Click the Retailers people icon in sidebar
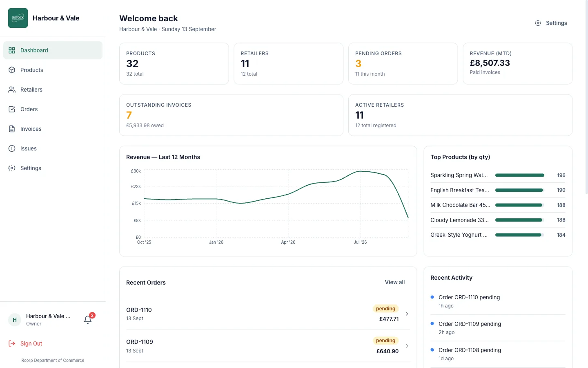 pyautogui.click(x=12, y=90)
